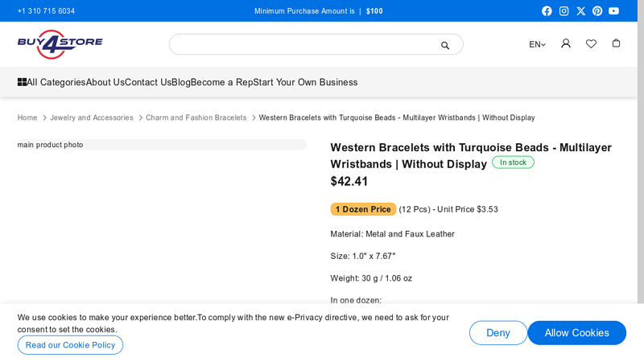The image size is (644, 362).
Task: Open the YouTube social icon
Action: pyautogui.click(x=614, y=11)
